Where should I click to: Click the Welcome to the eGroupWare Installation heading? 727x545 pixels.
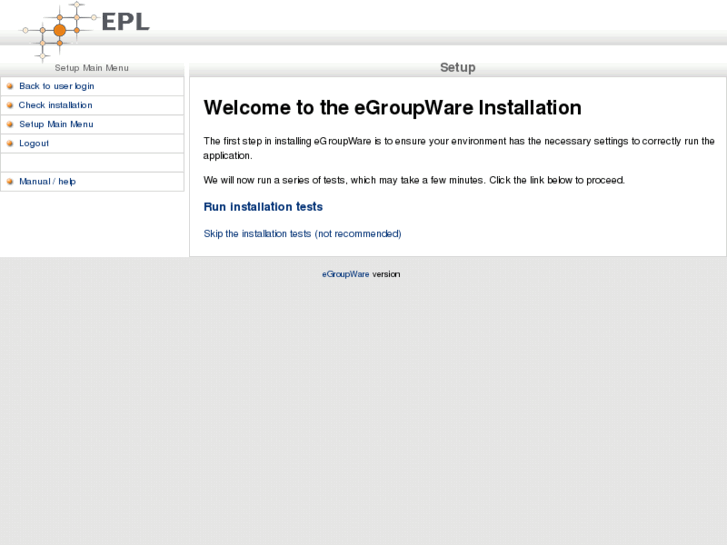tap(392, 108)
